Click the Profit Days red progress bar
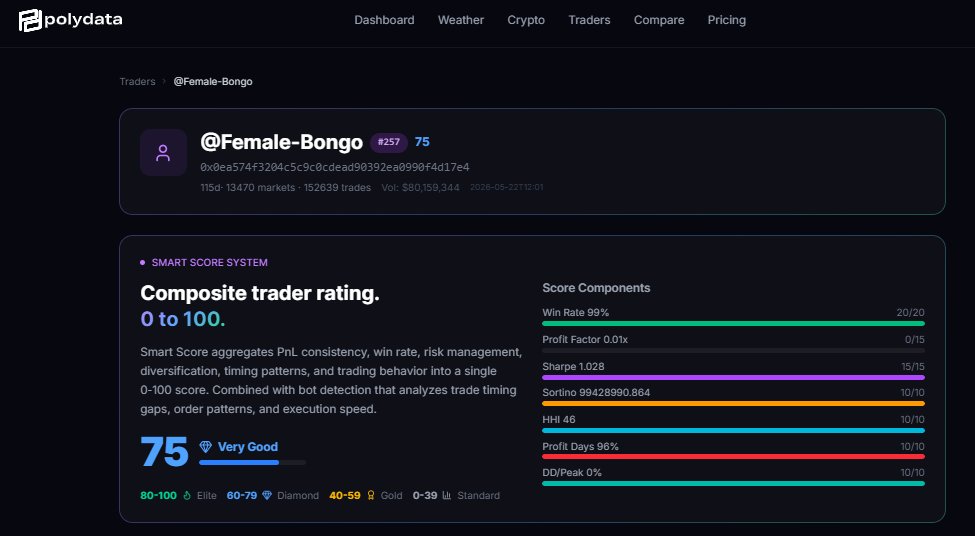This screenshot has height=536, width=975. click(x=733, y=456)
